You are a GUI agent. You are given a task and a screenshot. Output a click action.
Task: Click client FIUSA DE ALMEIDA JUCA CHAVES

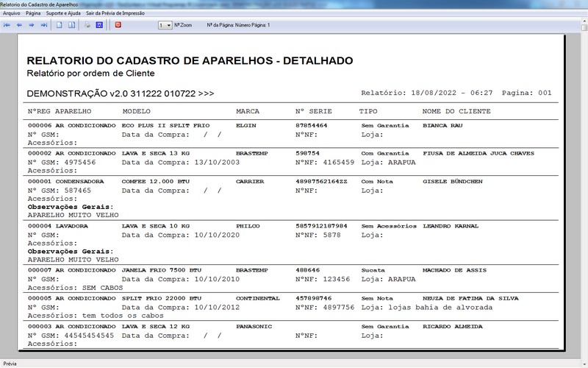(478, 153)
